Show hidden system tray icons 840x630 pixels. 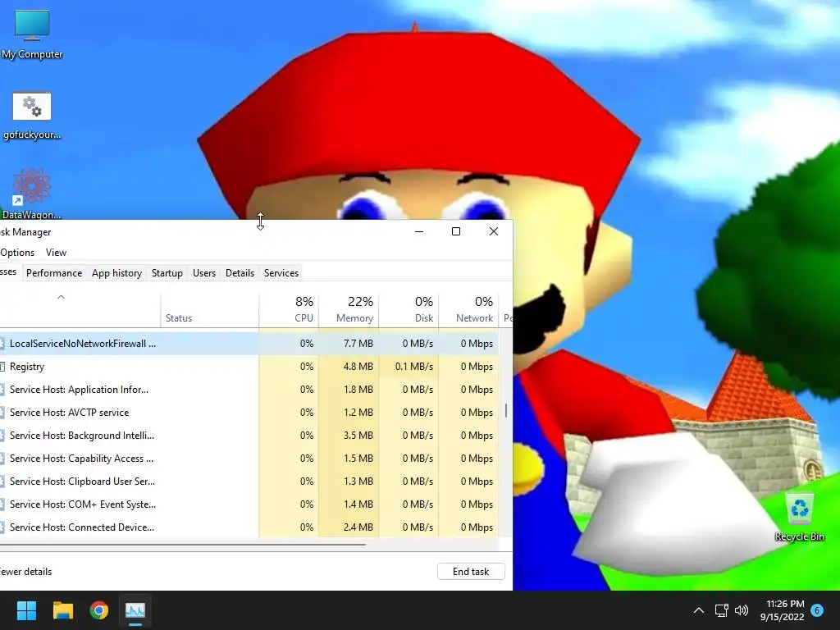(x=699, y=610)
